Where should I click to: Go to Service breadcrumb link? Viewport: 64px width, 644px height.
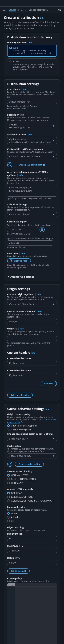[x=12, y=10]
